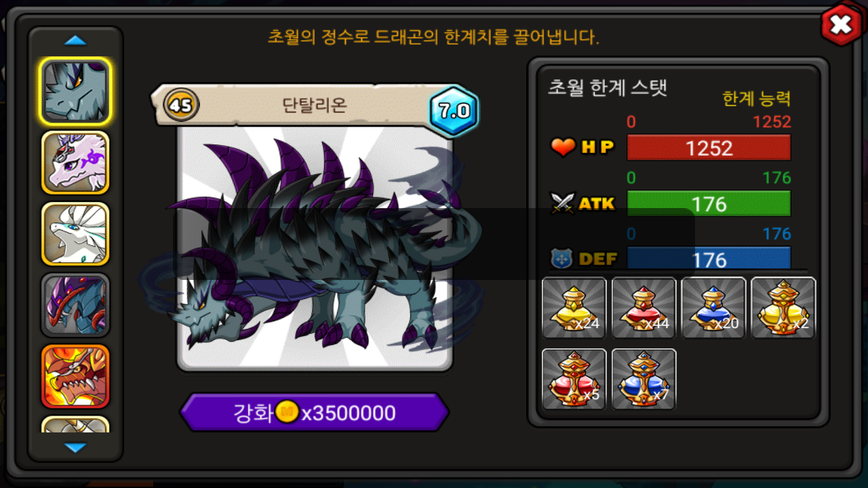Click the blue shield DEF icon
Viewport: 868px width, 488px height.
coord(562,258)
